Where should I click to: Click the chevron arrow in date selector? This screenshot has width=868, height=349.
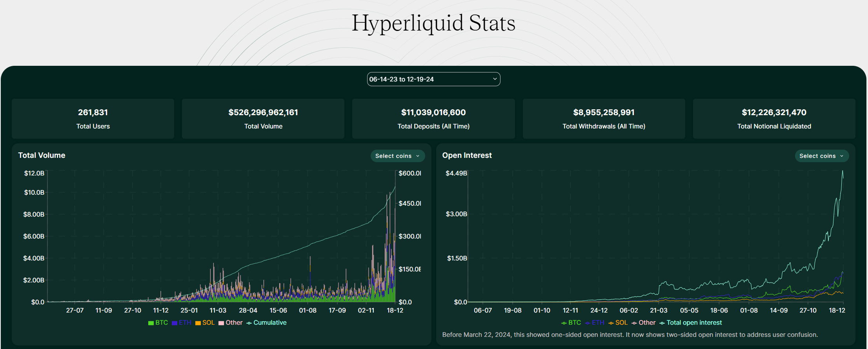495,79
